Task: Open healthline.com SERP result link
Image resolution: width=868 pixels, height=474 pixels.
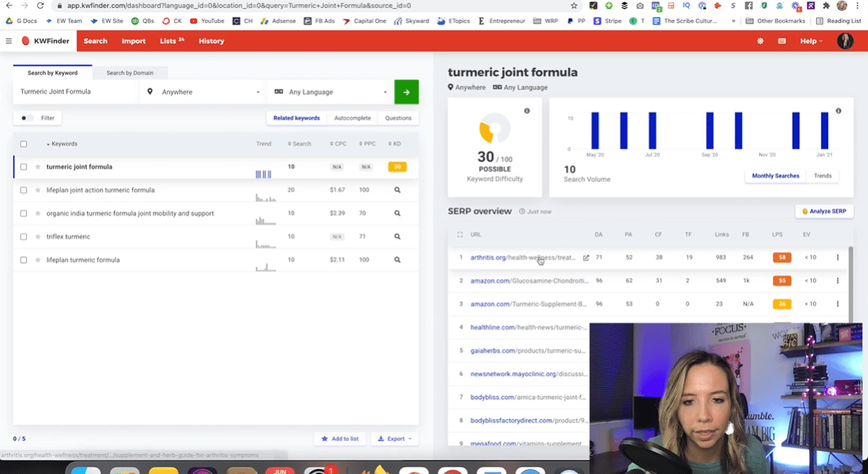Action: (x=528, y=327)
